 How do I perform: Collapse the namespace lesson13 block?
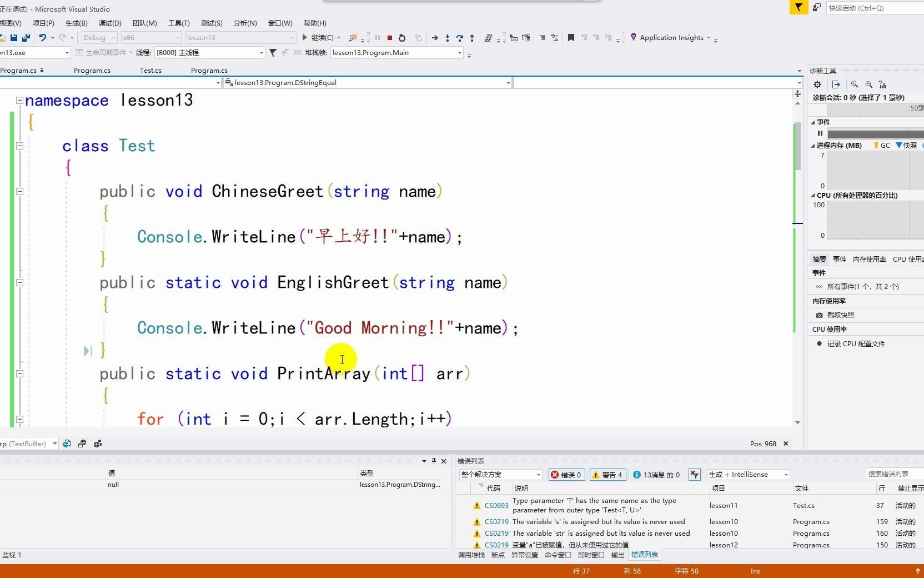pyautogui.click(x=19, y=101)
